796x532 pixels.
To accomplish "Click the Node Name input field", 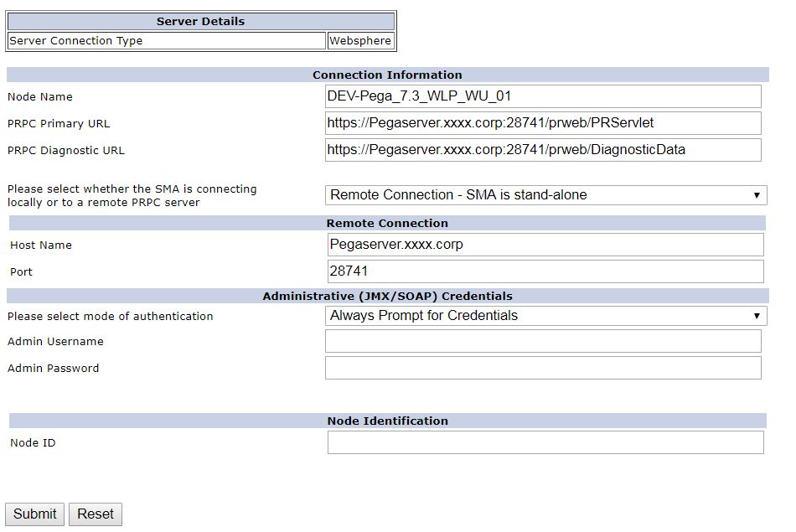I will coord(543,96).
